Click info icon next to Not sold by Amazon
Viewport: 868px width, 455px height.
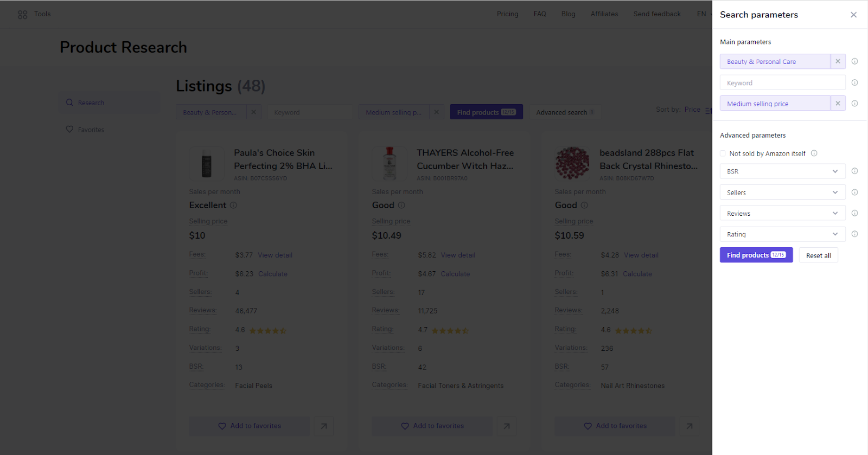tap(814, 153)
